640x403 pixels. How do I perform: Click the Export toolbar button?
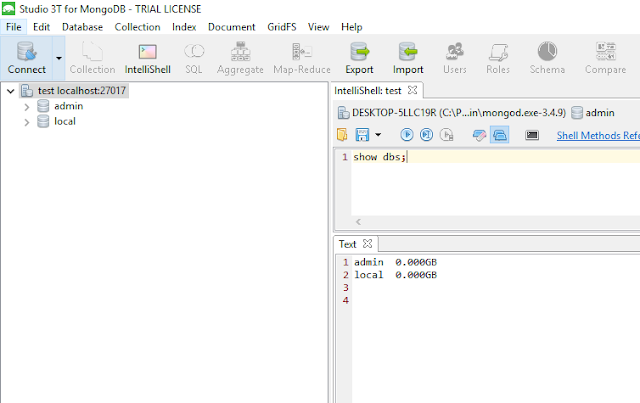(x=359, y=58)
